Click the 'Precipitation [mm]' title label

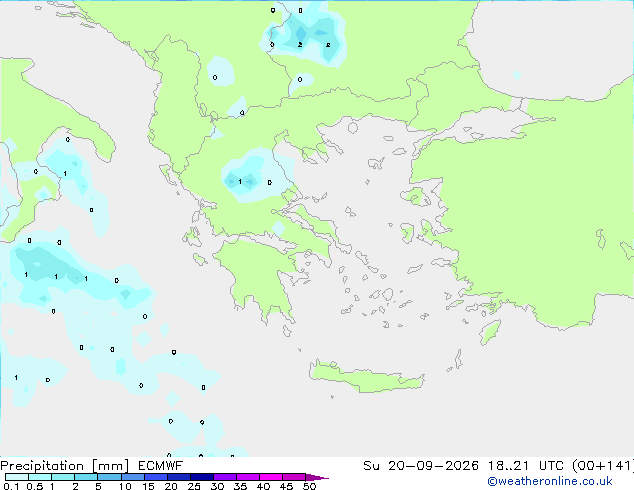point(65,466)
